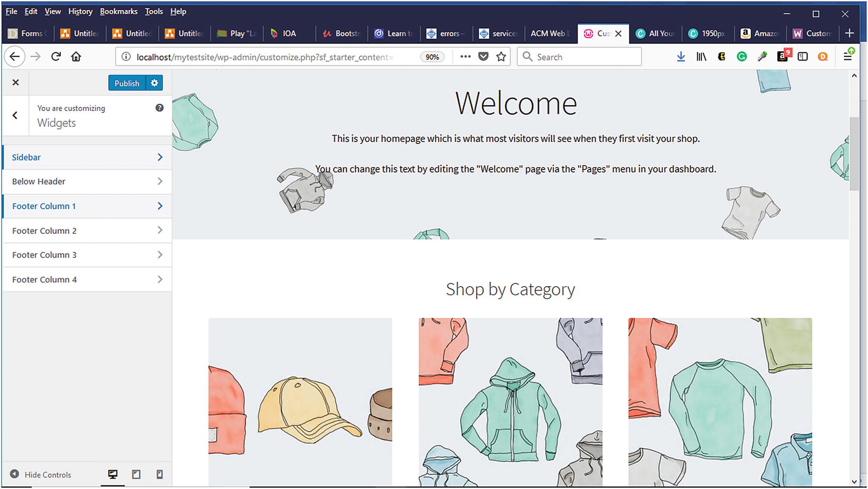Publish the customizer changes
868x489 pixels.
point(127,83)
